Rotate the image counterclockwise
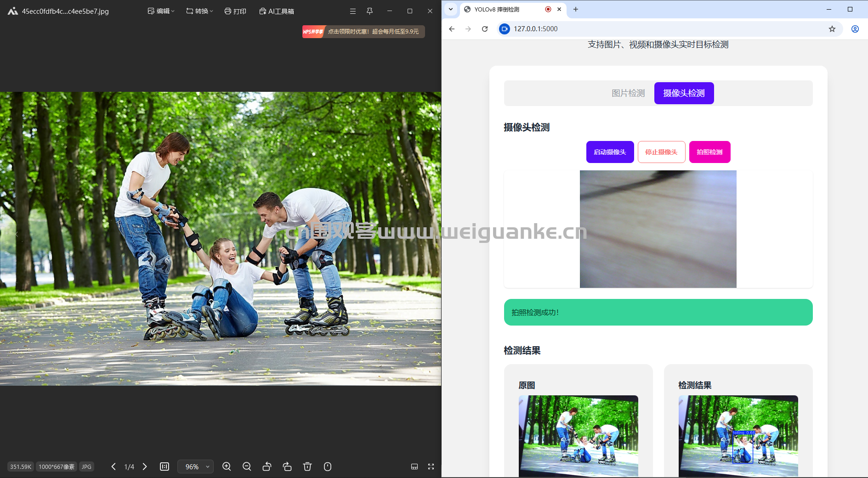This screenshot has height=478, width=868. click(x=267, y=467)
